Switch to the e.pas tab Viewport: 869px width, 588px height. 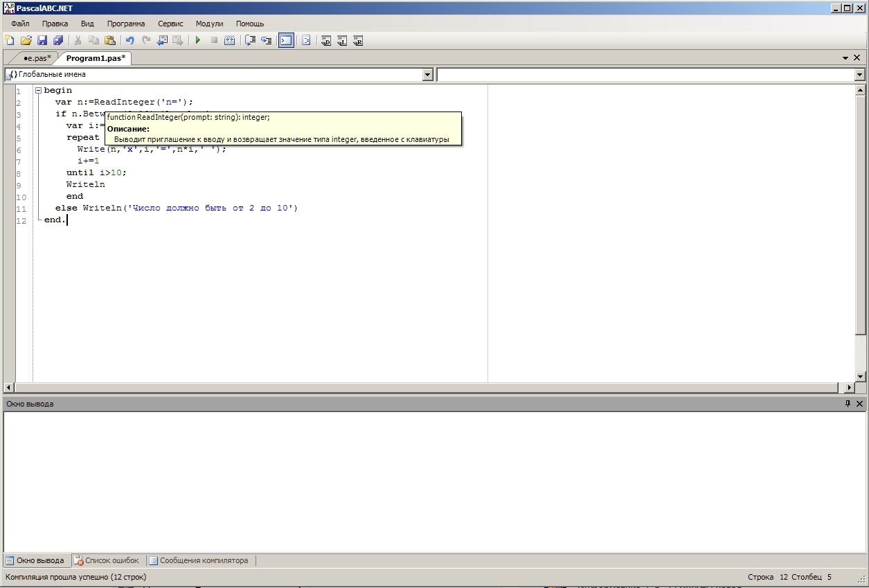36,58
